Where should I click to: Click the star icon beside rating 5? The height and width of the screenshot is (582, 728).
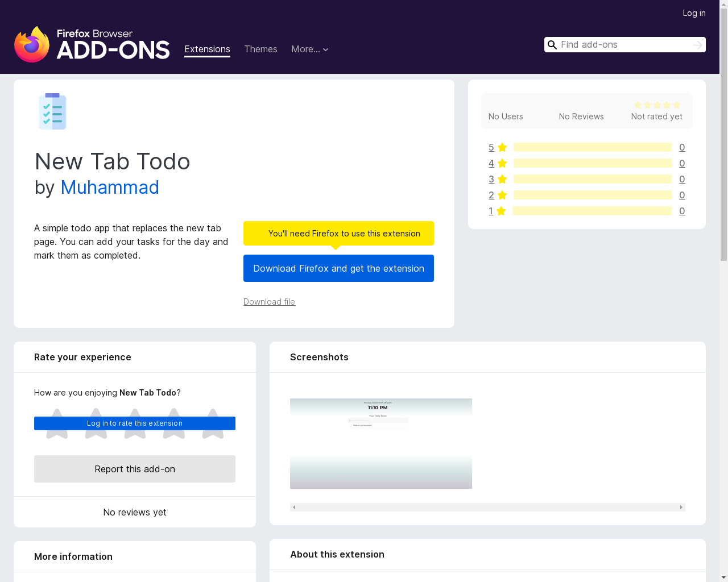point(502,147)
